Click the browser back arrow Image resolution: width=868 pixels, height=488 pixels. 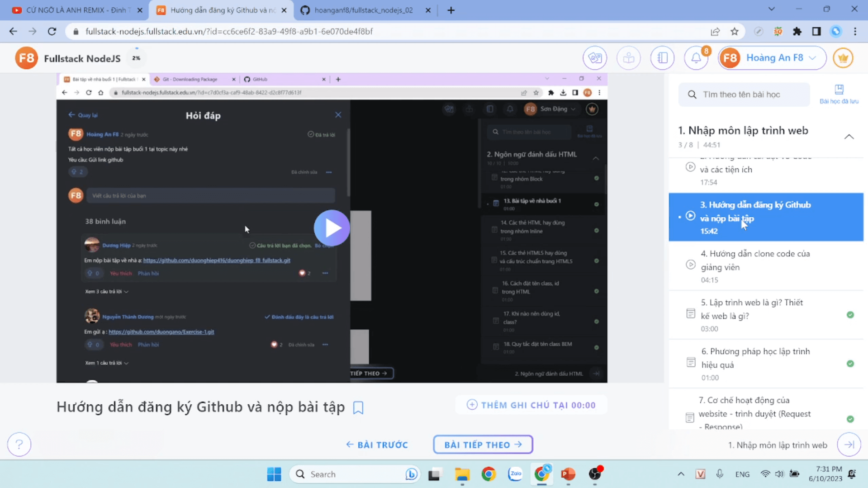pyautogui.click(x=13, y=31)
